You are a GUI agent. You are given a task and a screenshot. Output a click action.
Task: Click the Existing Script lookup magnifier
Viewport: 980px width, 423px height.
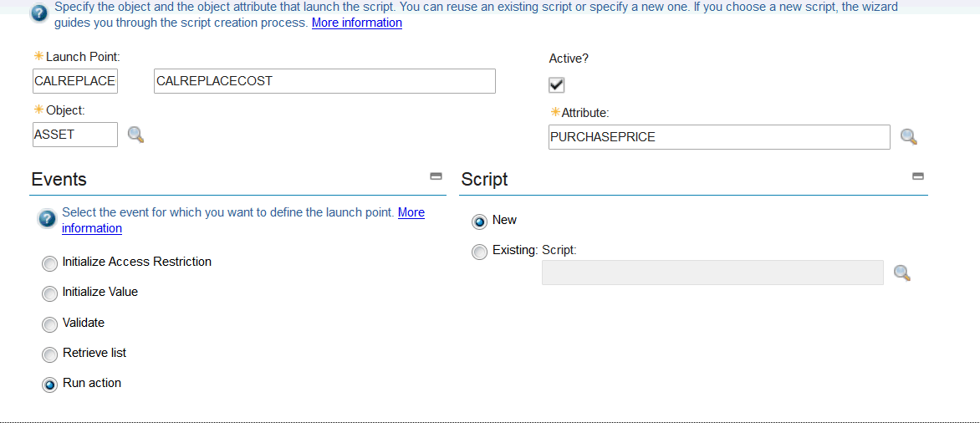[x=901, y=273]
